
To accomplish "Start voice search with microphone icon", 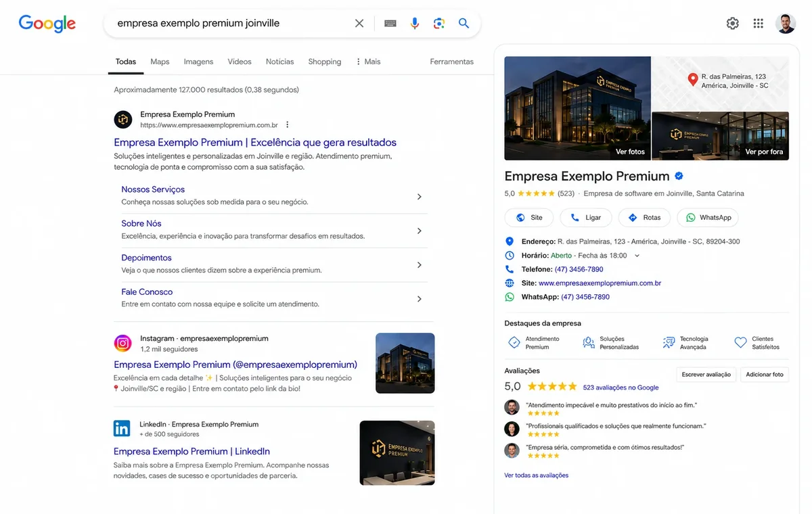I will click(x=415, y=23).
